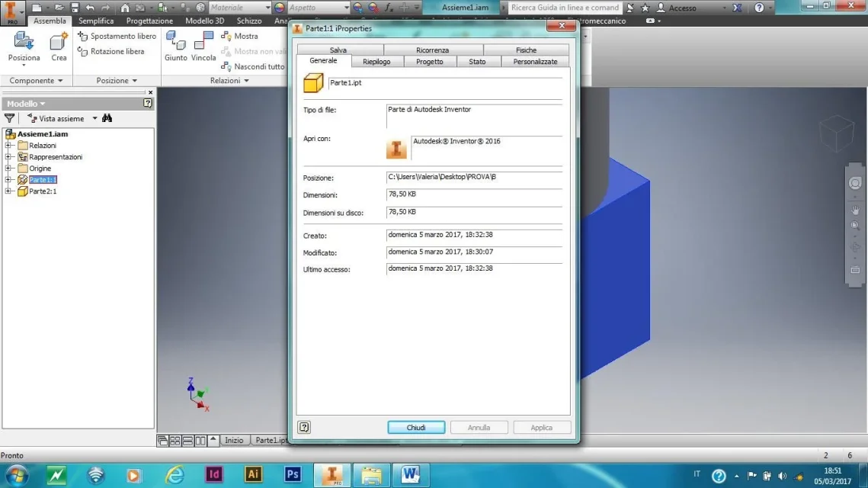Open the Fisiche tab in iProperties

pyautogui.click(x=526, y=50)
